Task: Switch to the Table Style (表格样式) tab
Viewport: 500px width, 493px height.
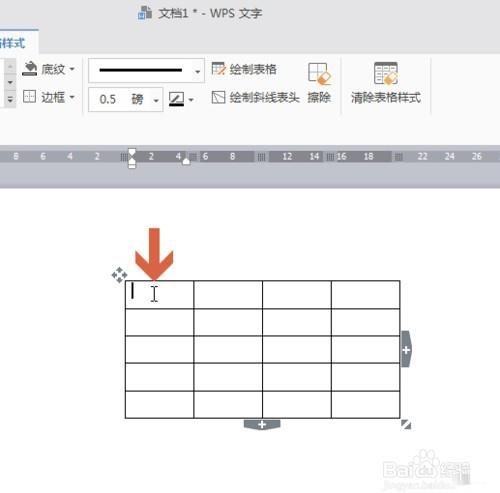Action: pos(13,43)
